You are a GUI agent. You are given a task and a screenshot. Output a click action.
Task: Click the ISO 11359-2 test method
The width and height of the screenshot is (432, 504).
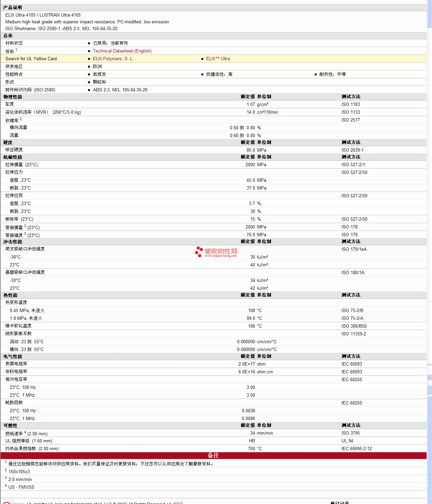point(354,334)
